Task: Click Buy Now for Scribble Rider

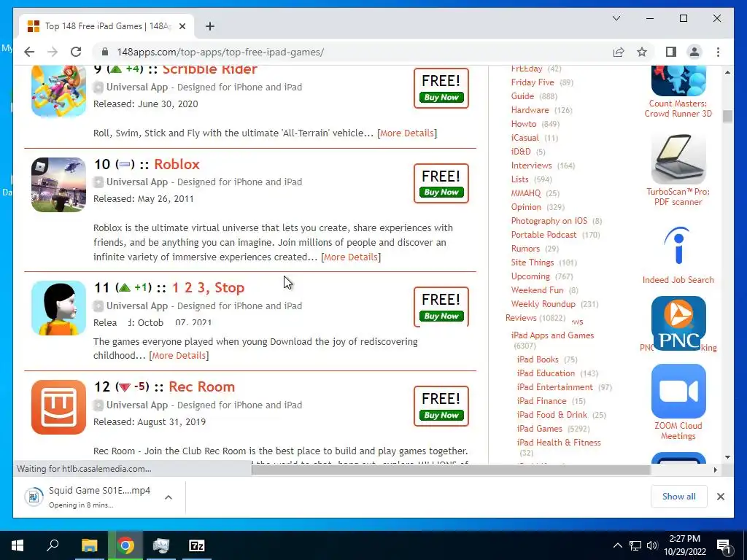Action: (x=441, y=97)
